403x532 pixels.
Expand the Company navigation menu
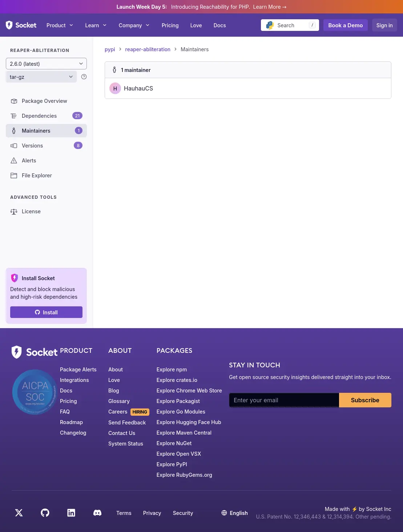coord(134,25)
